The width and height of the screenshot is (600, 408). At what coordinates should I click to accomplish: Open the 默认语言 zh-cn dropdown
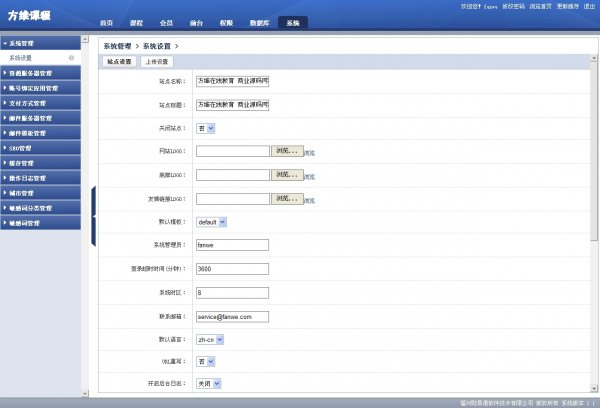210,338
